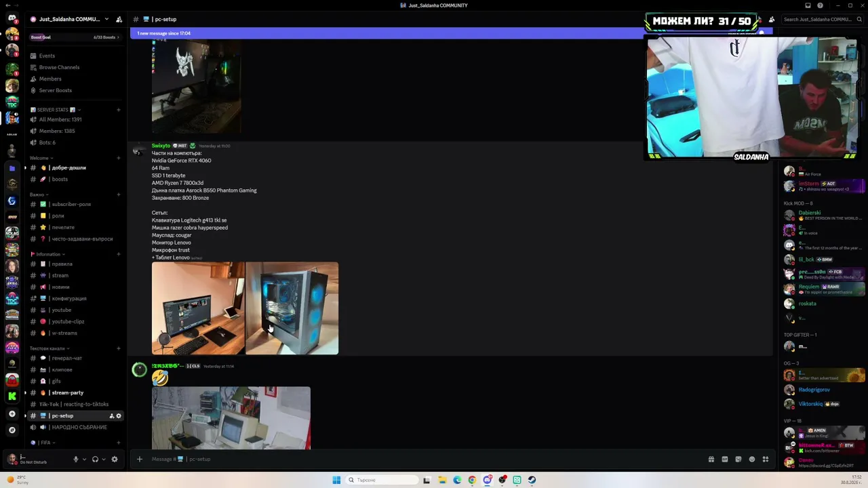Switch to добре-дошли channel

pyautogui.click(x=76, y=167)
